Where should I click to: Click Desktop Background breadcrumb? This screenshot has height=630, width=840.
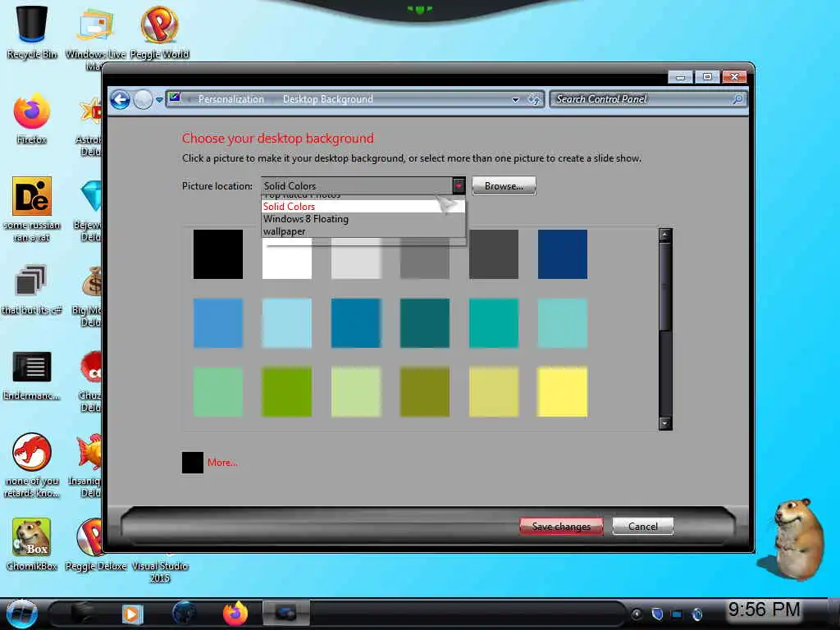click(328, 99)
